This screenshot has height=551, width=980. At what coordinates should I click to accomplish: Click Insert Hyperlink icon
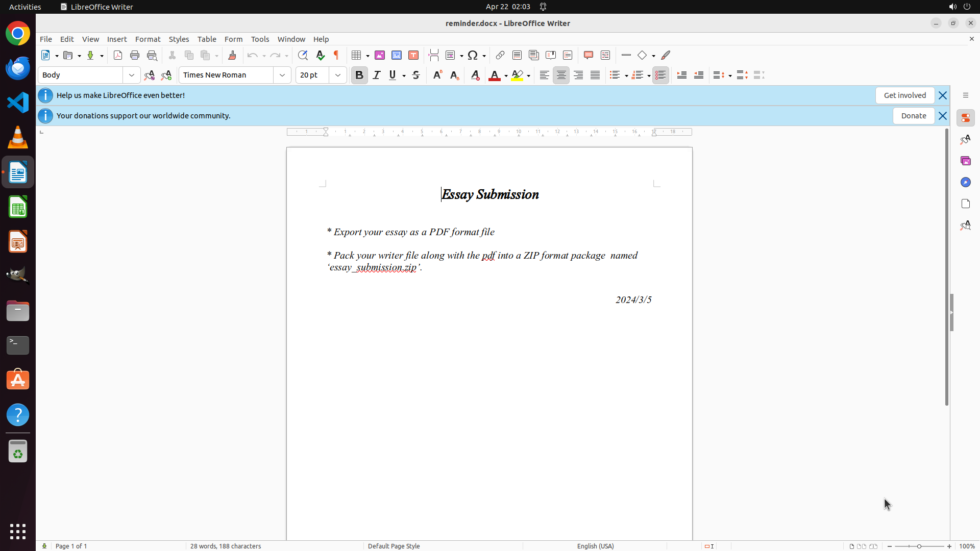pyautogui.click(x=500, y=55)
